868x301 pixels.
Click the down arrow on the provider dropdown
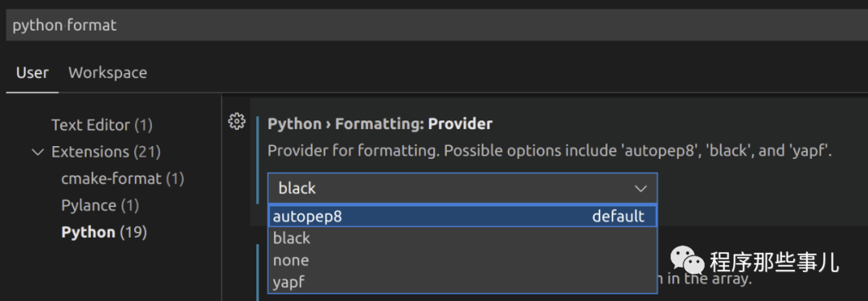tap(641, 188)
